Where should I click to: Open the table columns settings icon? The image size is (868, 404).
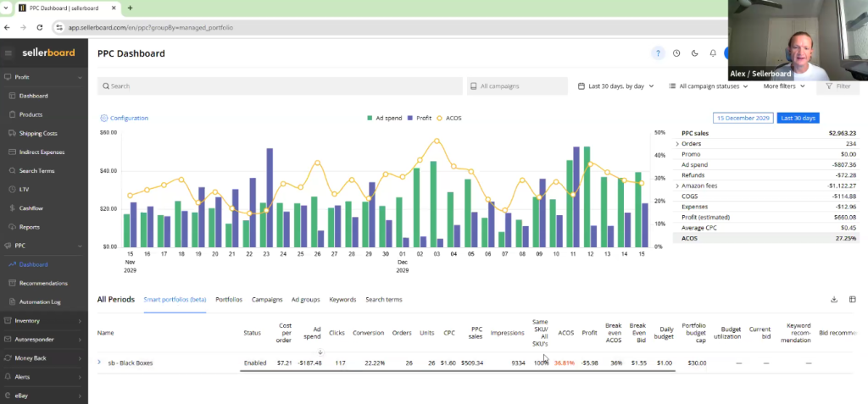click(853, 299)
